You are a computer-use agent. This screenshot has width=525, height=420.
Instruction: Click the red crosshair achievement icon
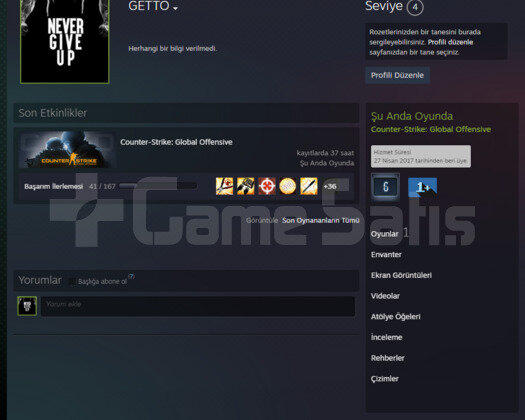click(x=267, y=186)
